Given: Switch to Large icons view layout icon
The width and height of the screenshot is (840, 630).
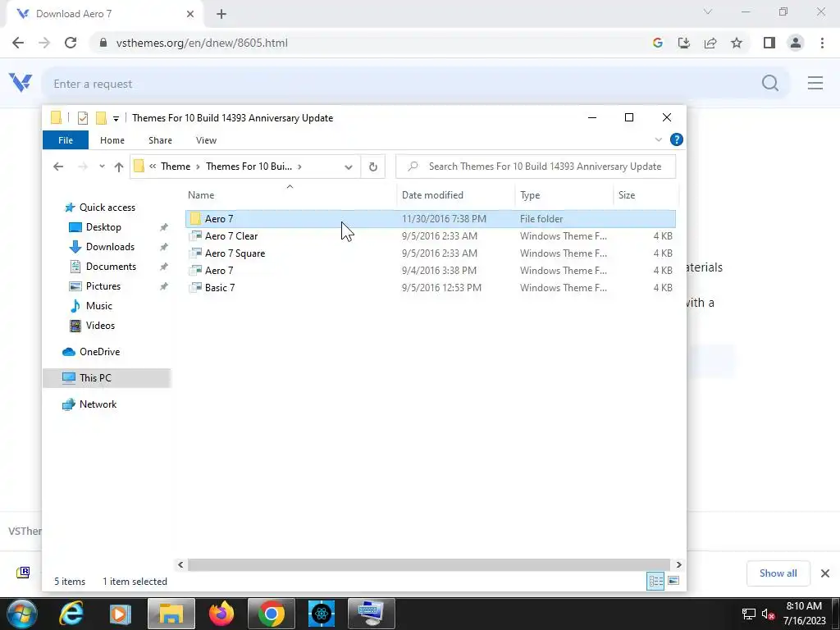Looking at the screenshot, I should (673, 582).
